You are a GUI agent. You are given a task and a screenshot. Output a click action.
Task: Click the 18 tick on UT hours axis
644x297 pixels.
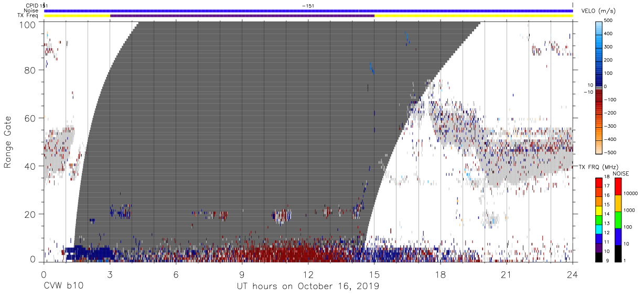coord(441,274)
